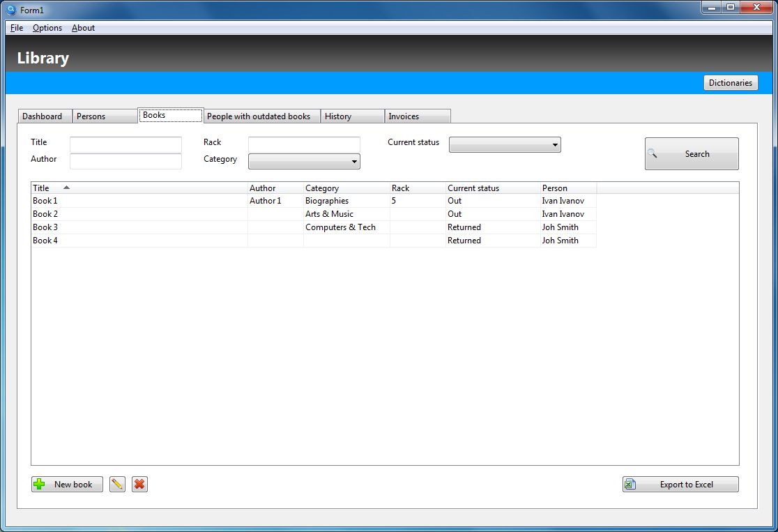Select the Book 2 row title
Screen dimensions: 778x532
click(x=45, y=214)
